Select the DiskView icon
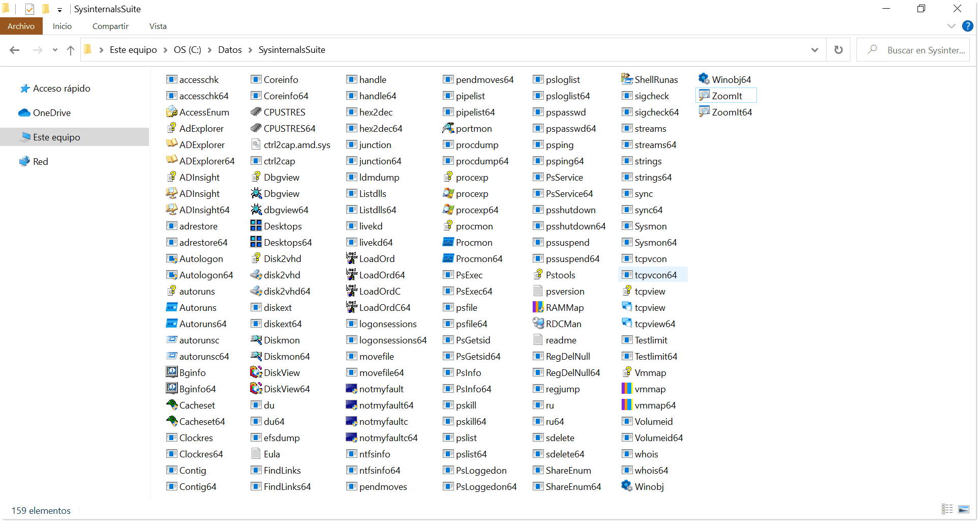 (256, 372)
